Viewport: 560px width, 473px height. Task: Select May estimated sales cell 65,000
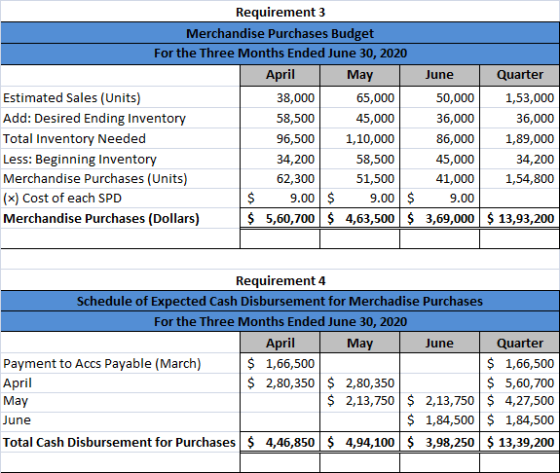(x=360, y=98)
